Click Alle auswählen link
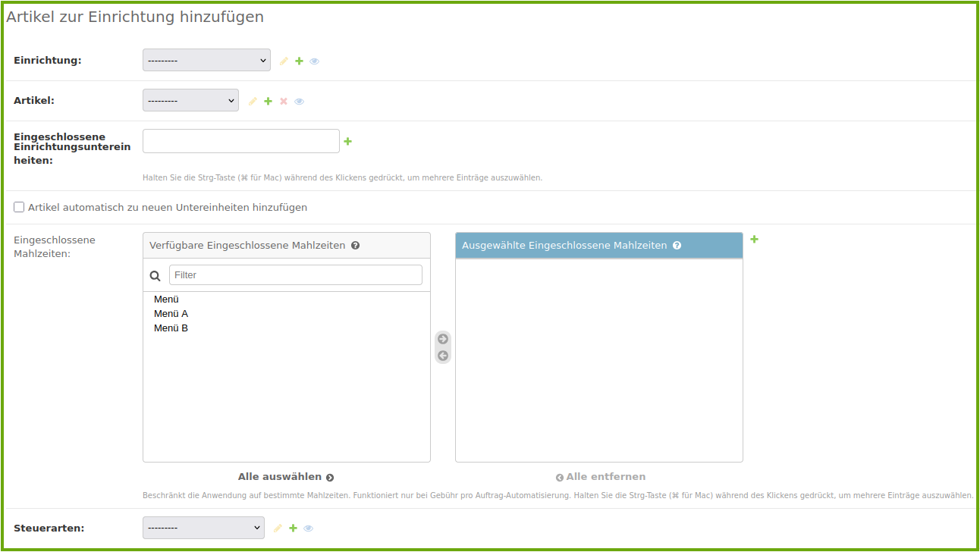This screenshot has height=552, width=980. coord(286,477)
